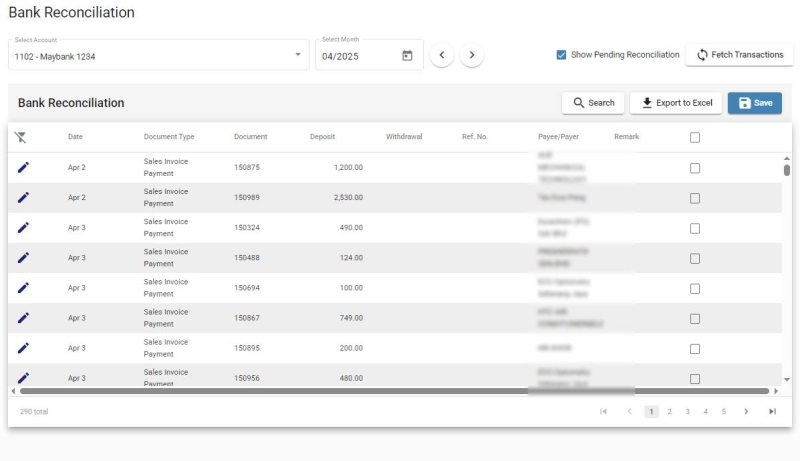Screen dimensions: 800x461
Task: Open the Select Account dropdown
Action: [x=159, y=55]
